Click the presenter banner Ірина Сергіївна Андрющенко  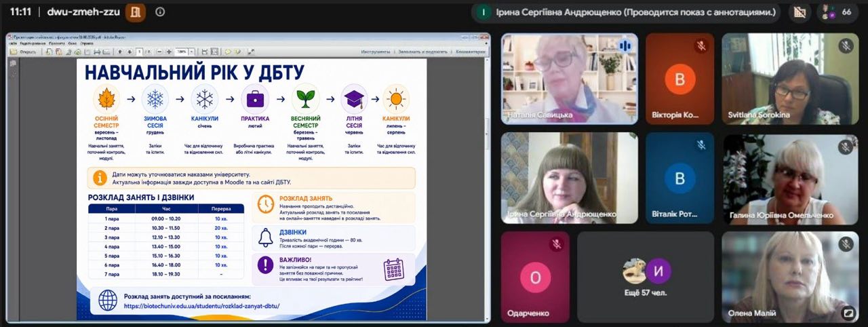pyautogui.click(x=631, y=12)
